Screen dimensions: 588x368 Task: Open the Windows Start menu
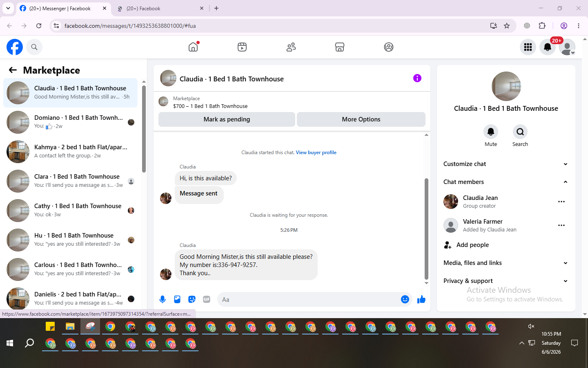coord(10,343)
